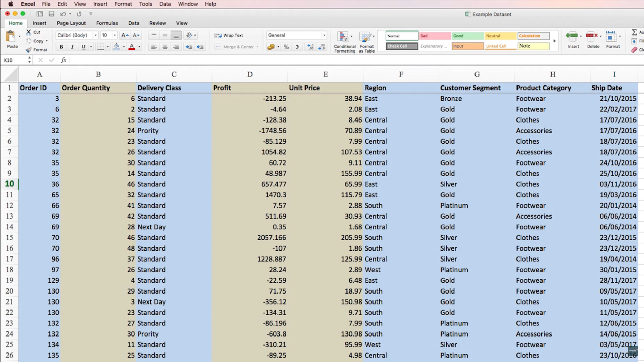Decrease indent icon
The width and height of the screenshot is (644, 362).
tap(189, 47)
